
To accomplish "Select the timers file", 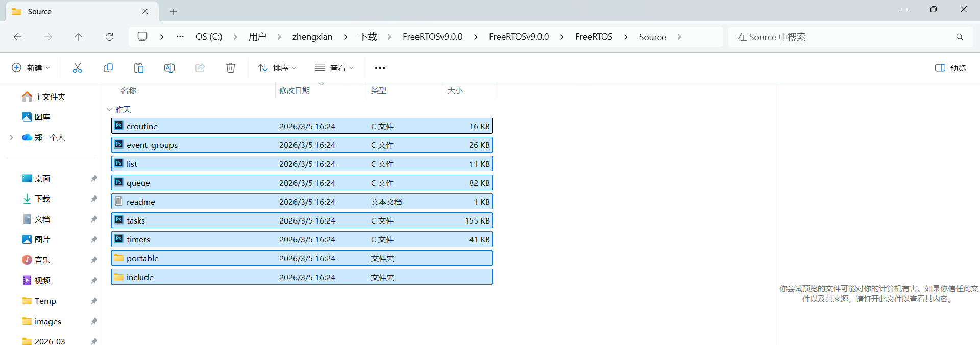I will coord(302,239).
